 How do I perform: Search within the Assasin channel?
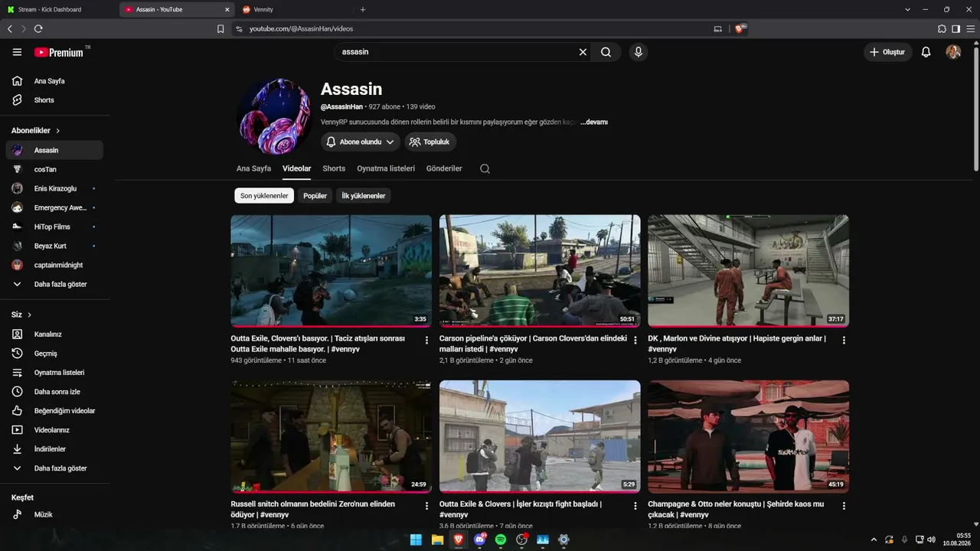click(x=485, y=168)
